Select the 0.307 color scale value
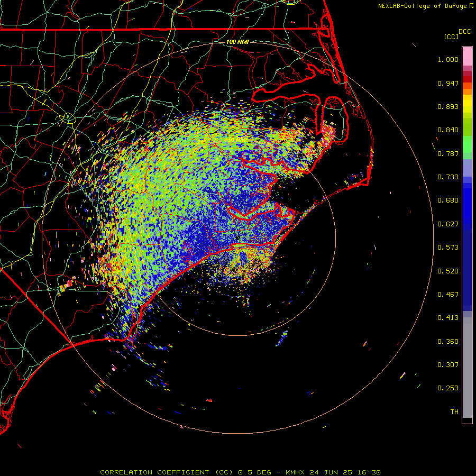This screenshot has height=476, width=476. (448, 365)
